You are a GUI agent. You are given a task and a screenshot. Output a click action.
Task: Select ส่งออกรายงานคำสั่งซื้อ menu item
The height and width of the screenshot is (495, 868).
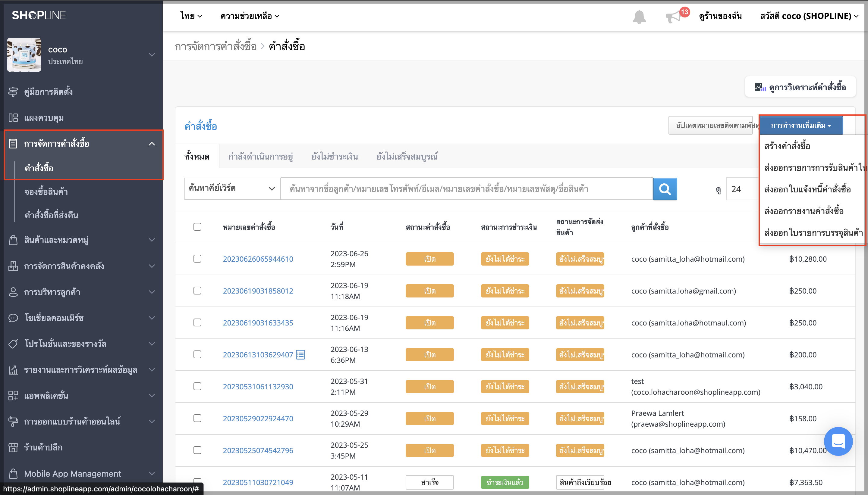tap(804, 211)
